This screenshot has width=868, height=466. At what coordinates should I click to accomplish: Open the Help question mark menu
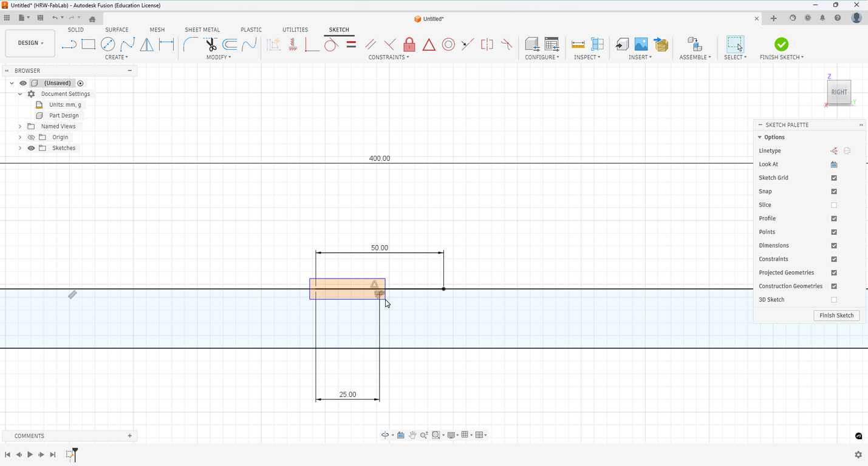point(838,18)
